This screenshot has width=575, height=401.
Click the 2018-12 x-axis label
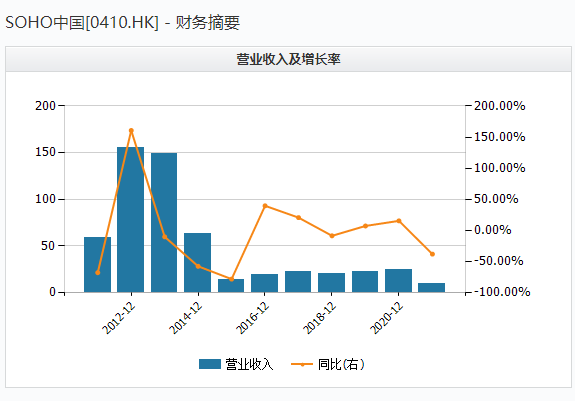[319, 318]
